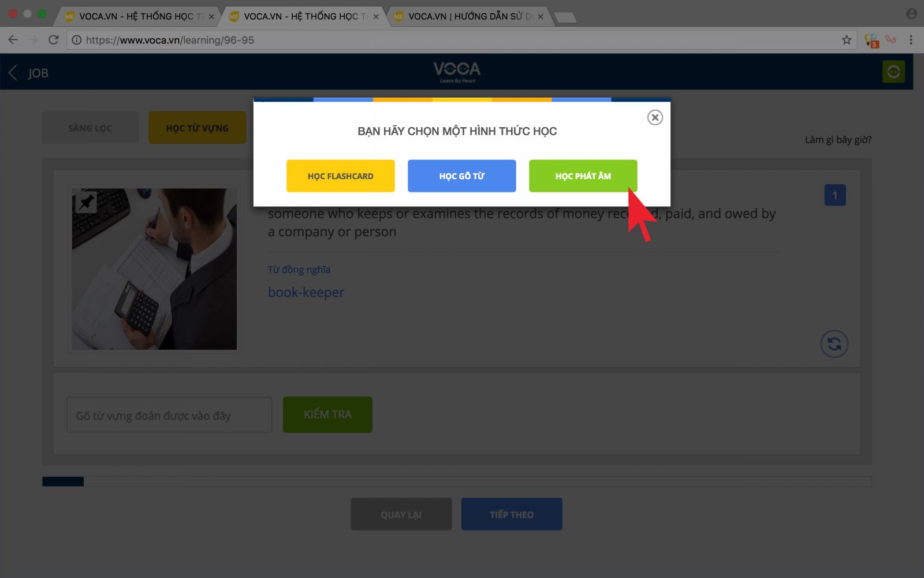Click the extension icon with badge 3

[x=871, y=40]
